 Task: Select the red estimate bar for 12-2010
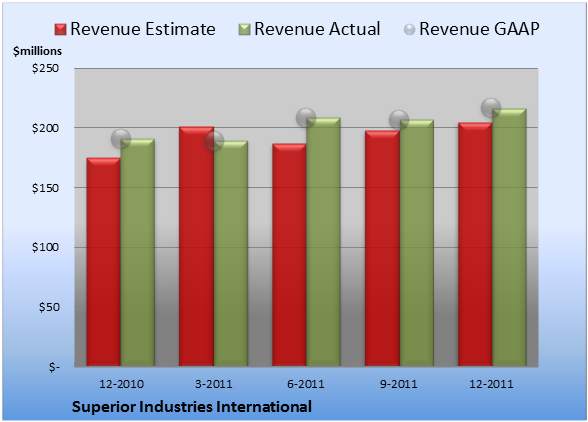point(104,262)
